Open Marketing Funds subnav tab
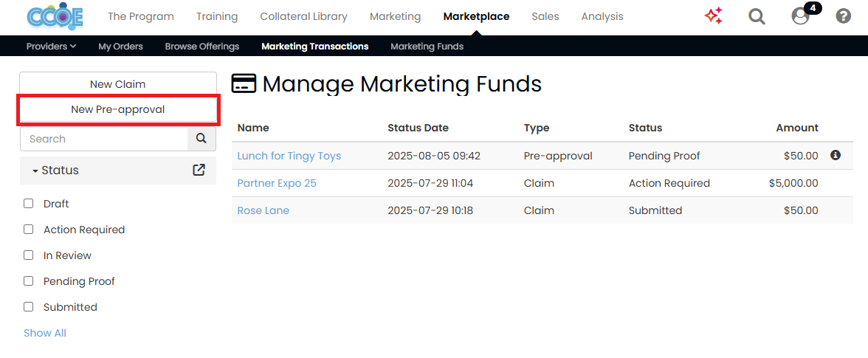 click(427, 47)
